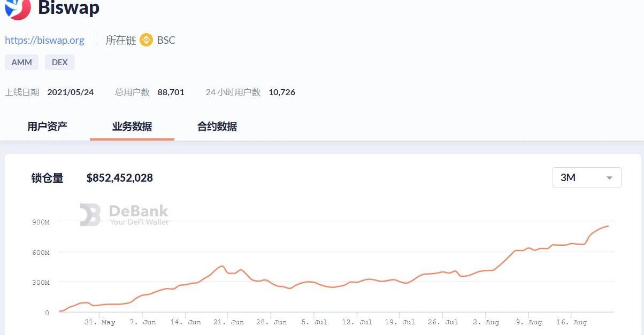The width and height of the screenshot is (644, 335).
Task: Click the Biswap title text
Action: coord(68,8)
